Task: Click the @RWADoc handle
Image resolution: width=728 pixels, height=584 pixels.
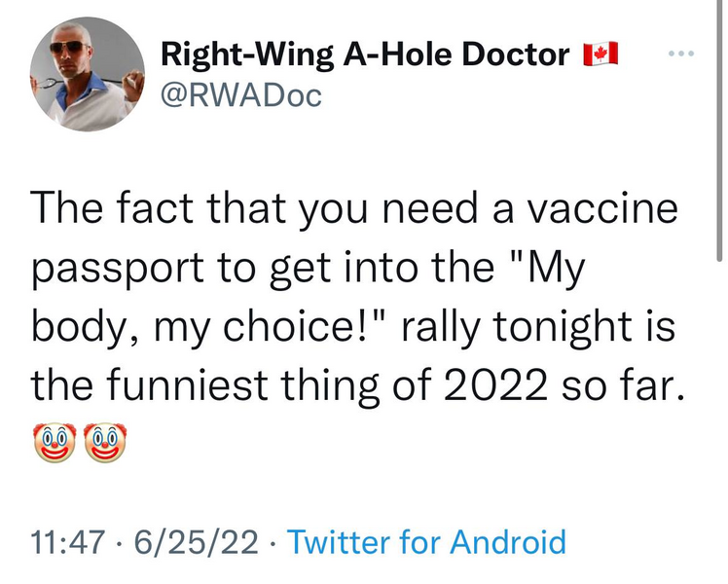Action: click(x=239, y=94)
